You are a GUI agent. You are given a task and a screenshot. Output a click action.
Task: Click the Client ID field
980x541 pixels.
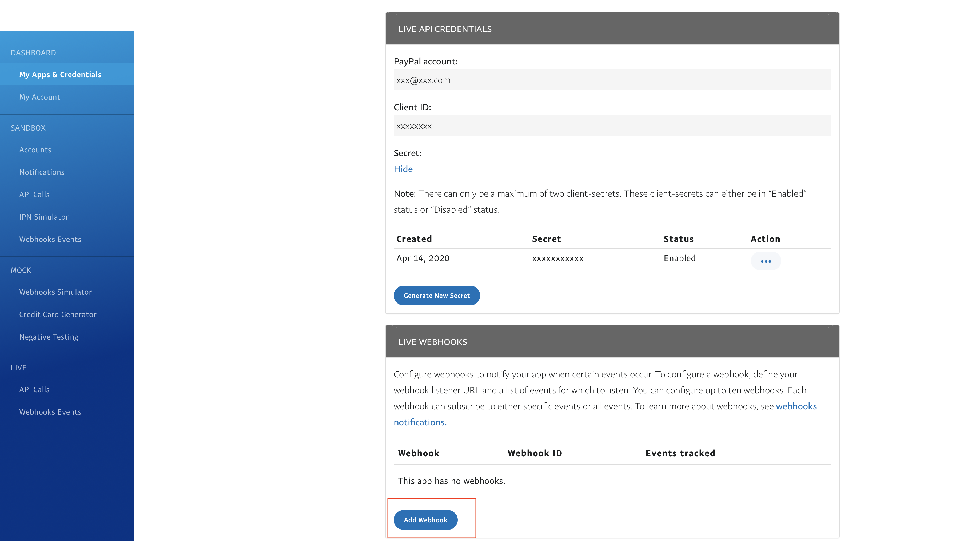pos(612,126)
